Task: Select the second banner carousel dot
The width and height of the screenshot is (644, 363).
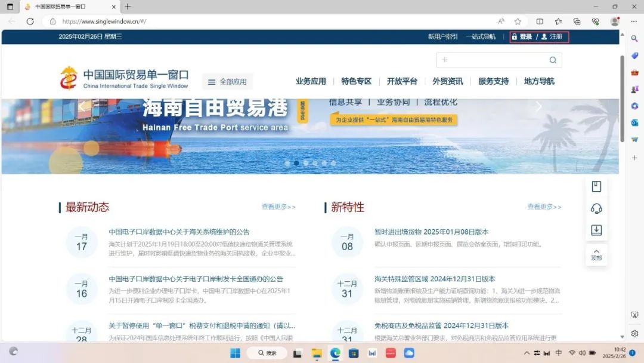Action: point(296,163)
